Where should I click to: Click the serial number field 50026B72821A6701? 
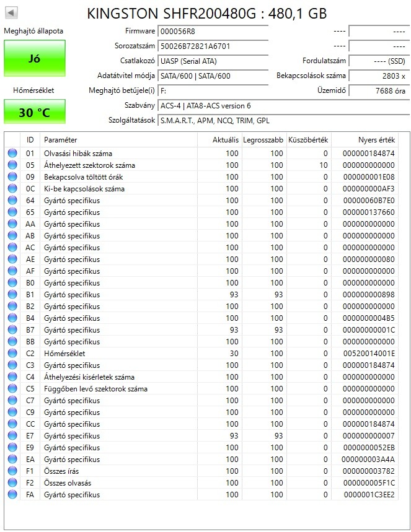tap(213, 46)
